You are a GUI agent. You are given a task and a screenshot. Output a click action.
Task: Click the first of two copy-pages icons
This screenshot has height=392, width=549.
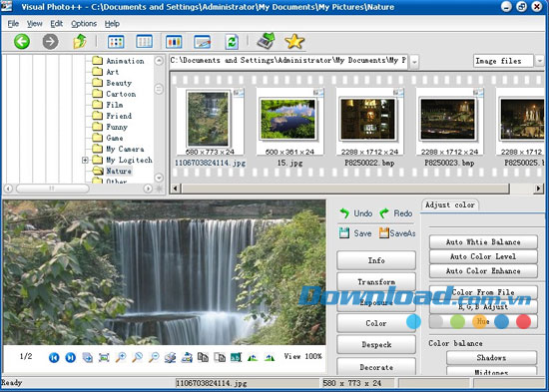pos(203,357)
